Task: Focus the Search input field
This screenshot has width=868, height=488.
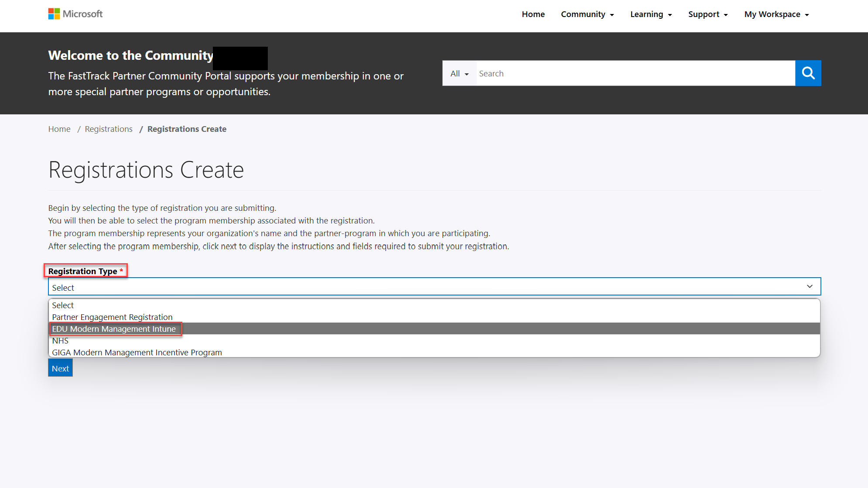Action: coord(636,73)
